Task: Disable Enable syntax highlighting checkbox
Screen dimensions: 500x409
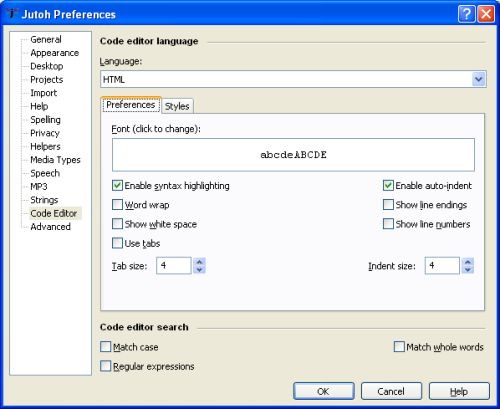Action: pyautogui.click(x=117, y=186)
